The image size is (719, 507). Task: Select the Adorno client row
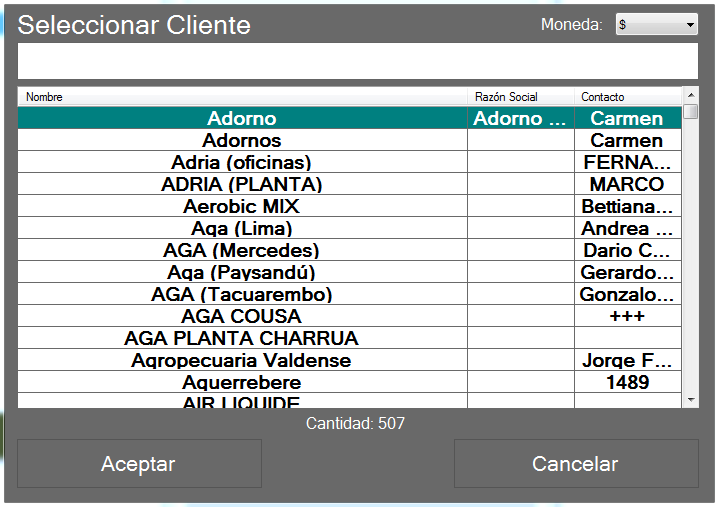(x=242, y=119)
